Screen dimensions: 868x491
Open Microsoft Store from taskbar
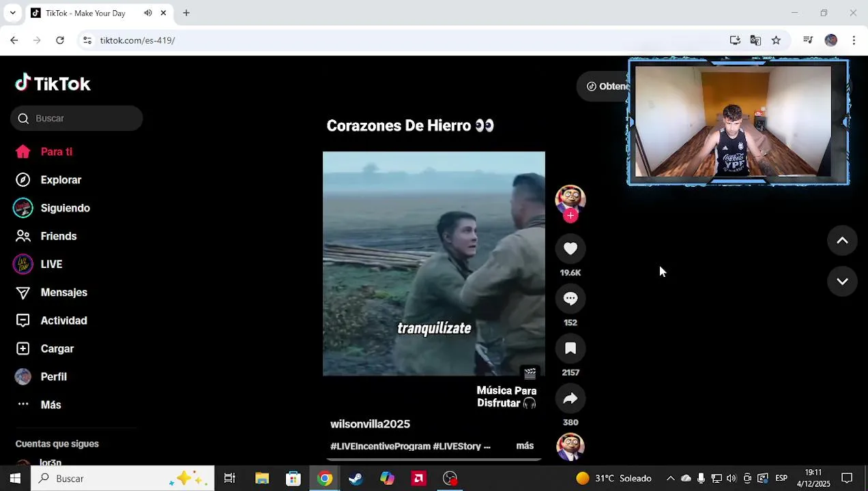pyautogui.click(x=293, y=479)
